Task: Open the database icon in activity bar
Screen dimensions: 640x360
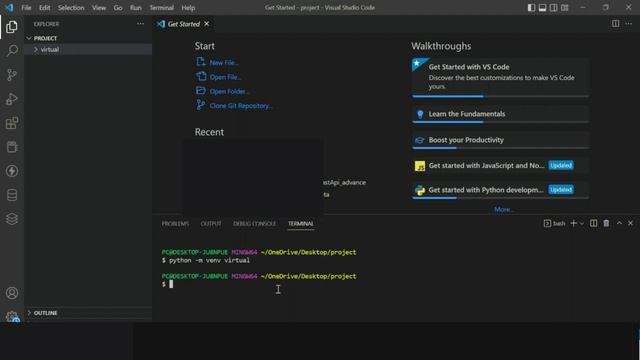Action: (x=12, y=195)
